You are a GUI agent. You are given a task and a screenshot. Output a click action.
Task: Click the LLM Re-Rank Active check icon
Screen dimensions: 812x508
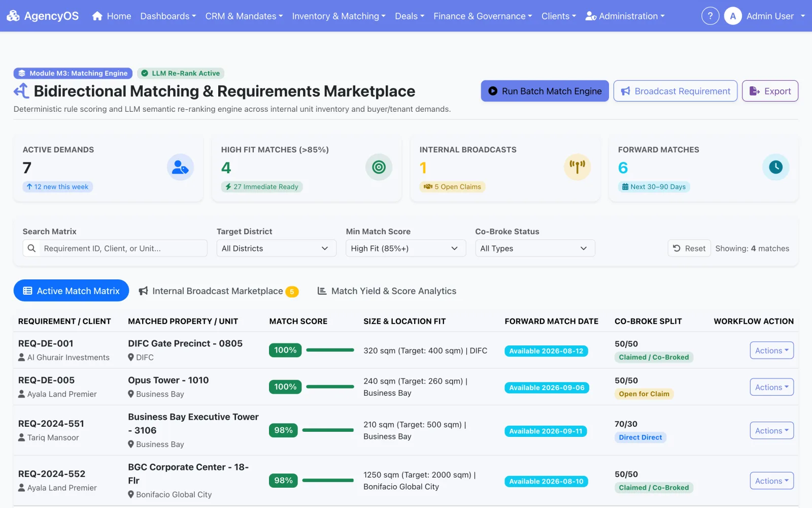point(145,73)
